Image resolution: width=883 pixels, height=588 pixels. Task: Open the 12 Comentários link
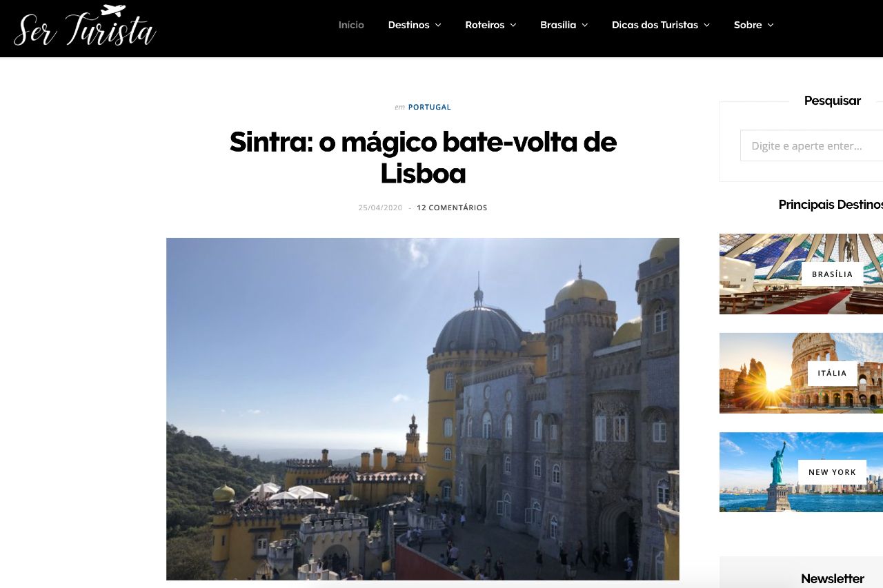[452, 207]
